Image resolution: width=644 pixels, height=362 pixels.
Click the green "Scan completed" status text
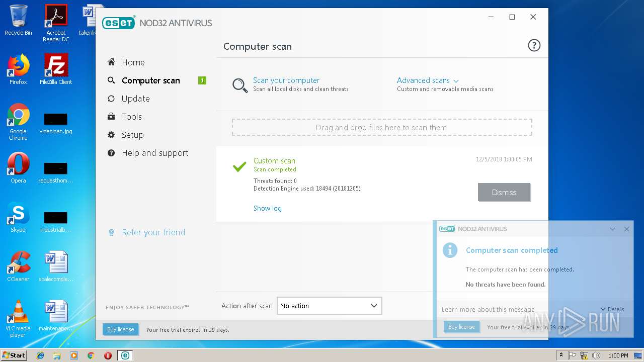[275, 169]
